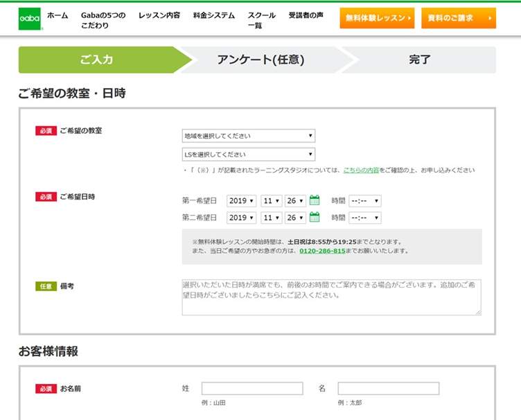Image resolution: width=521 pixels, height=420 pixels.
Task: Focus the 姓 last name field
Action: click(252, 389)
